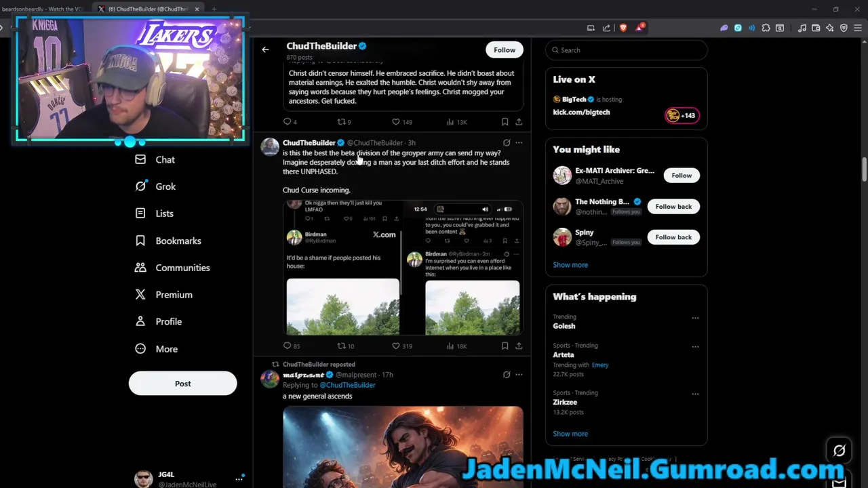868x488 pixels.
Task: Bookmark the post with 13K views
Action: [505, 122]
